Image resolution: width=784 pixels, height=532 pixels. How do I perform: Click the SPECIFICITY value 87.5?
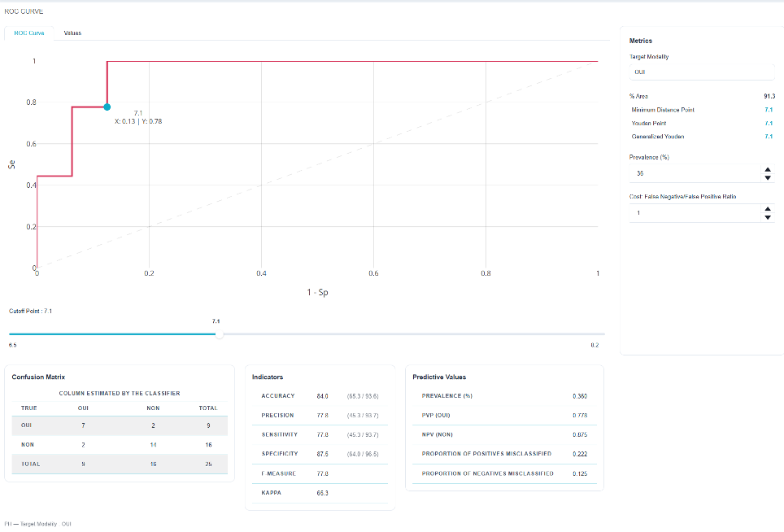tap(323, 454)
